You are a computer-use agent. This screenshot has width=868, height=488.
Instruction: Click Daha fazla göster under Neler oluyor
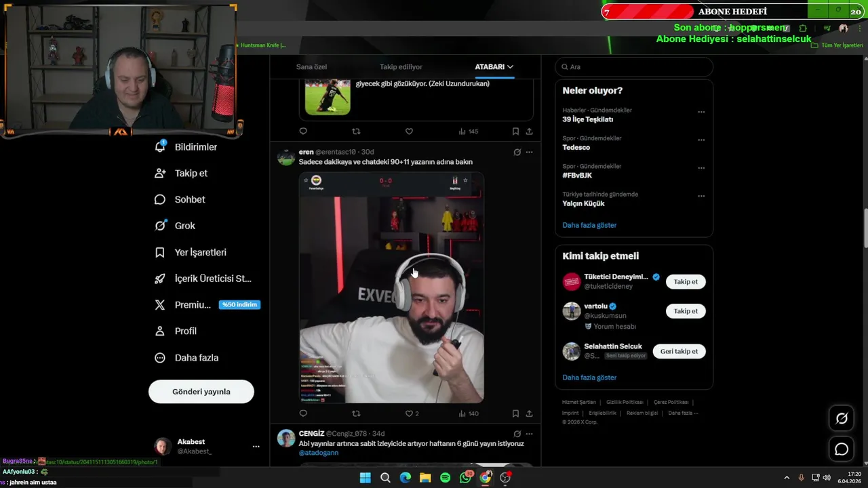coord(589,225)
